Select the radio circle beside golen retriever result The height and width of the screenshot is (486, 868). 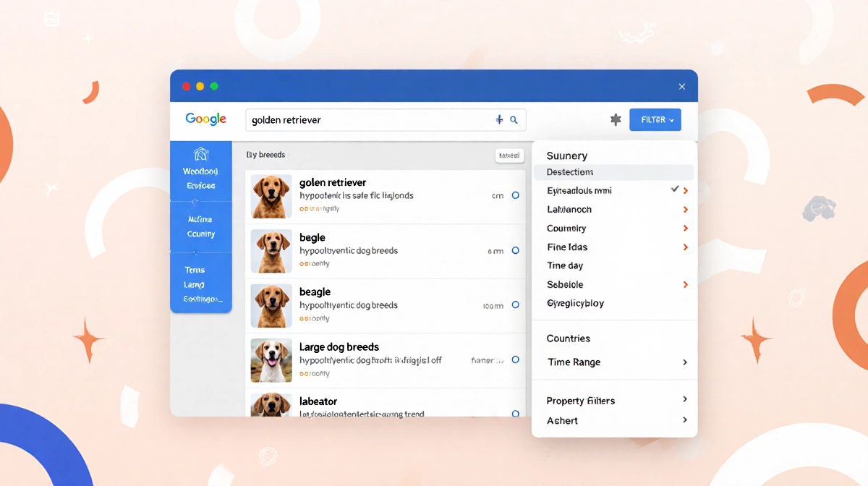click(x=514, y=195)
